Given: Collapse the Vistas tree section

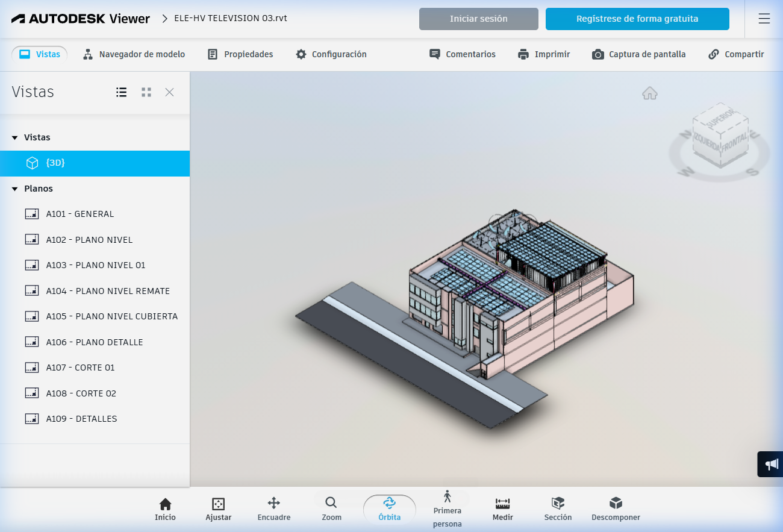Looking at the screenshot, I should tap(15, 138).
